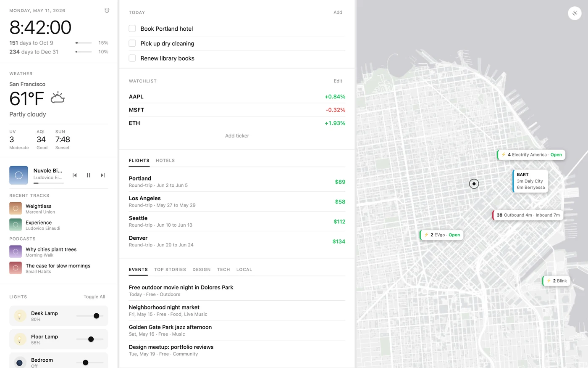
Task: Select the Flights tab
Action: tap(139, 161)
